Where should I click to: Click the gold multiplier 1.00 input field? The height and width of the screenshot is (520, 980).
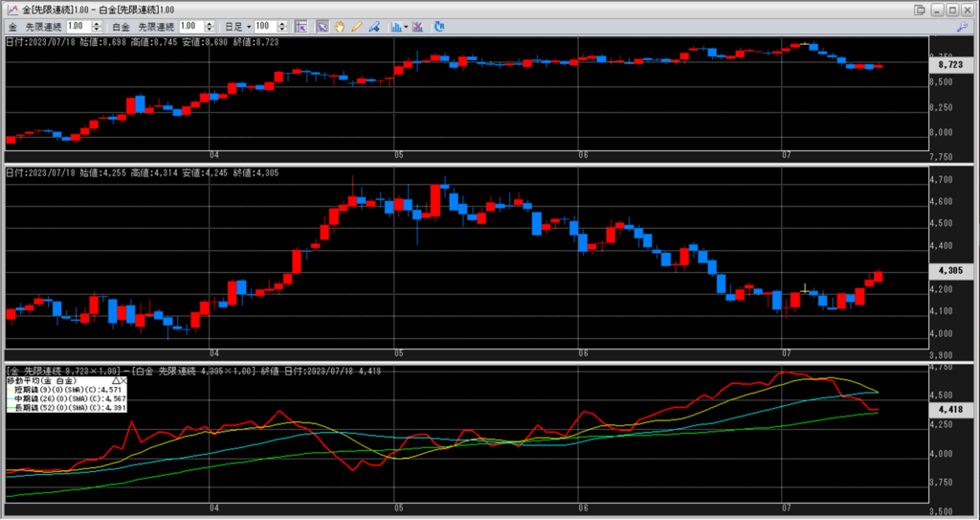coord(77,27)
